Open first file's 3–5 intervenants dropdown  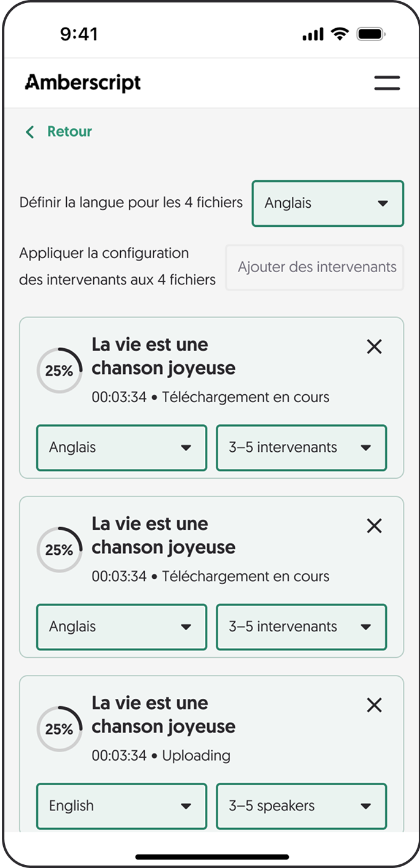click(301, 448)
